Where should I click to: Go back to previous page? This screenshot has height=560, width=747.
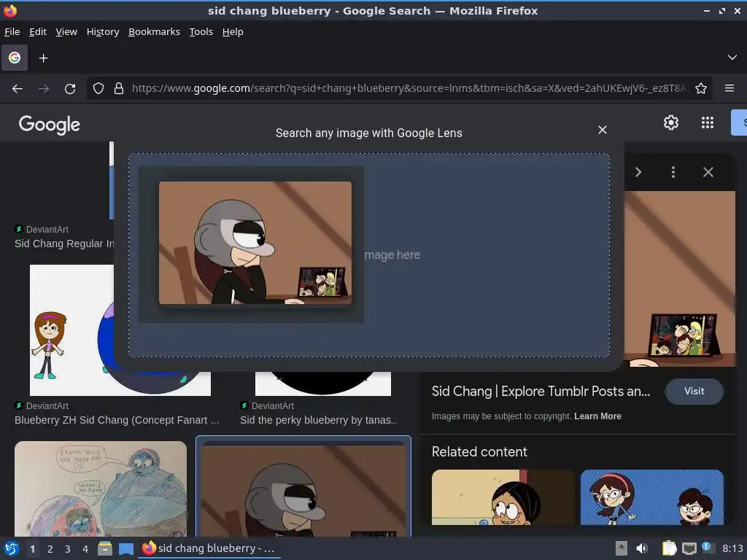(x=18, y=88)
